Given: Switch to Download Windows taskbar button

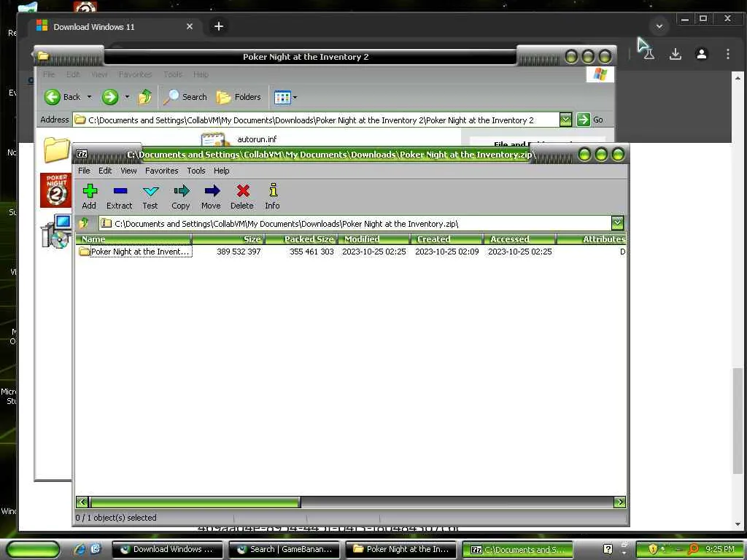Looking at the screenshot, I should [x=167, y=550].
